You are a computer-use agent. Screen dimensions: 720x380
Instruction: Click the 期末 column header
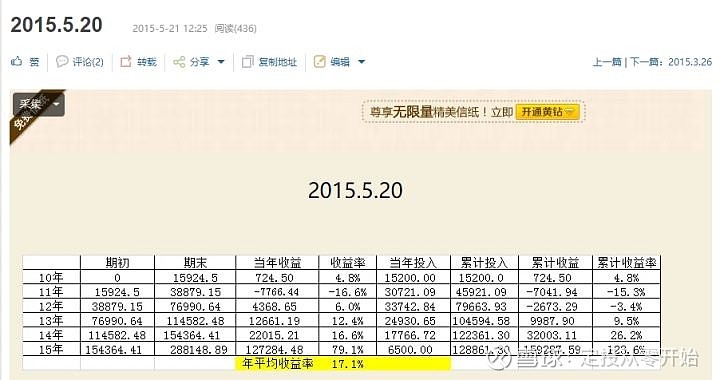click(x=195, y=263)
